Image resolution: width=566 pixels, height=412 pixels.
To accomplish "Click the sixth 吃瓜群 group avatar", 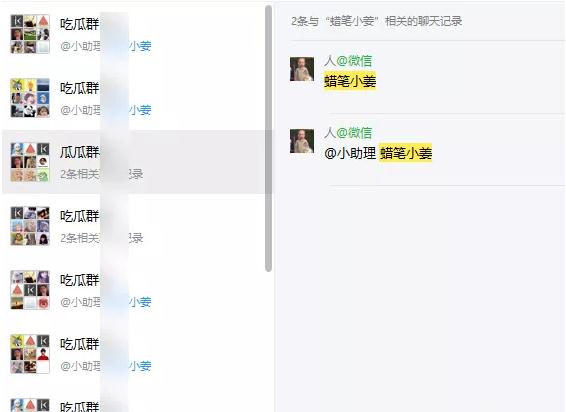I will pos(30,354).
